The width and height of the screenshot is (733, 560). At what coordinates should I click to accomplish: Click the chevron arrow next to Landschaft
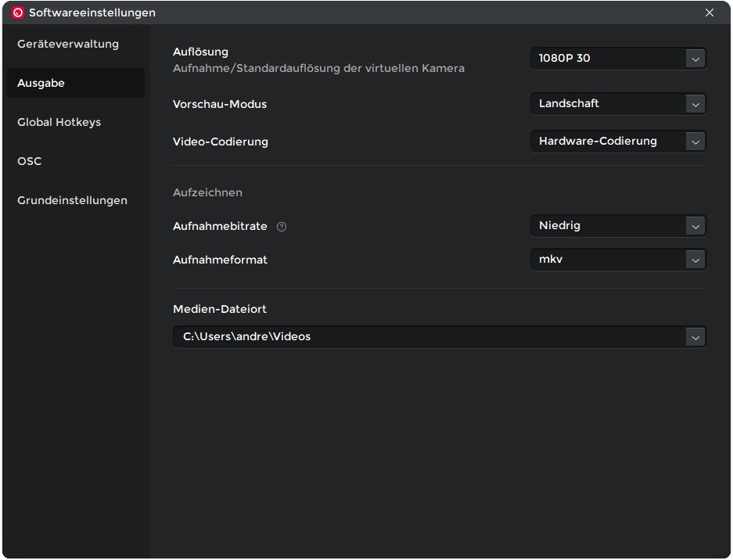695,104
